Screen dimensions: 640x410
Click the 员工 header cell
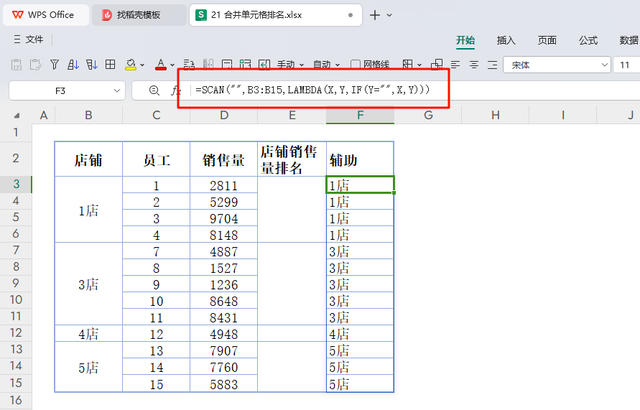pyautogui.click(x=156, y=159)
